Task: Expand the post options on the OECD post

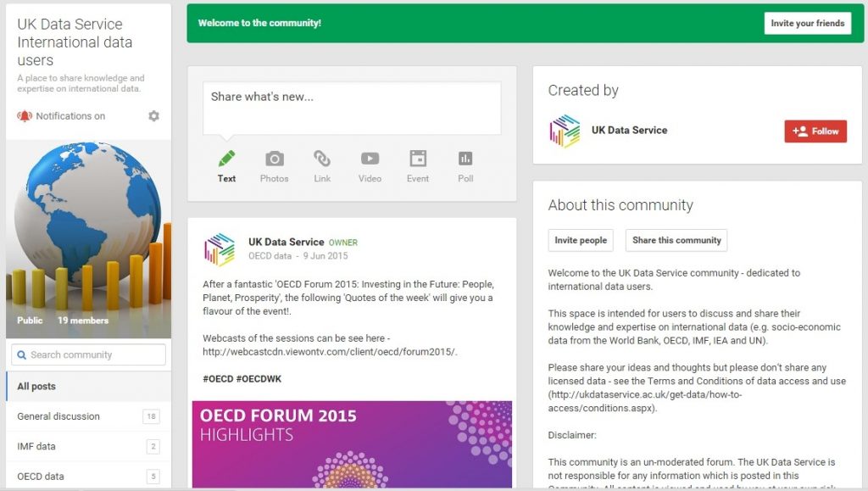Action: pos(502,240)
